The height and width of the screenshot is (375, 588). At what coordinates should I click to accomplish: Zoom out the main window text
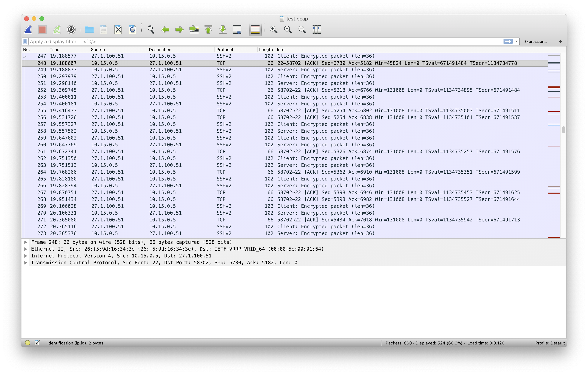(x=288, y=30)
